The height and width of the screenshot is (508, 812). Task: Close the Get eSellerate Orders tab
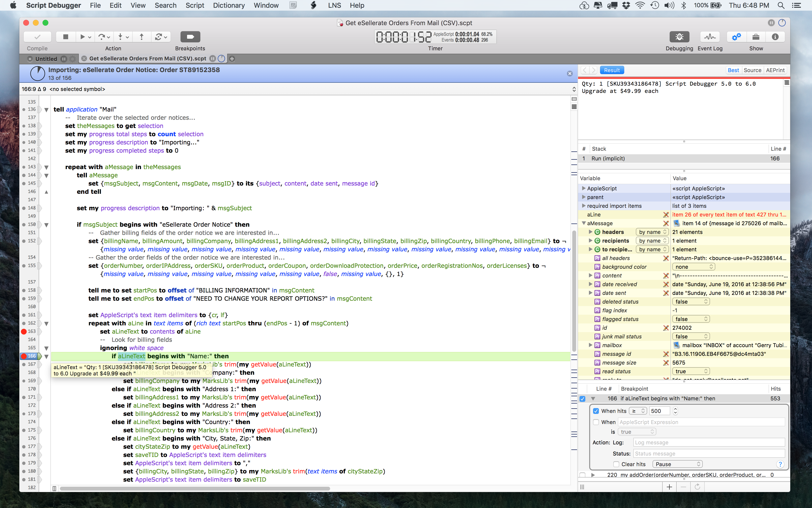[84, 59]
